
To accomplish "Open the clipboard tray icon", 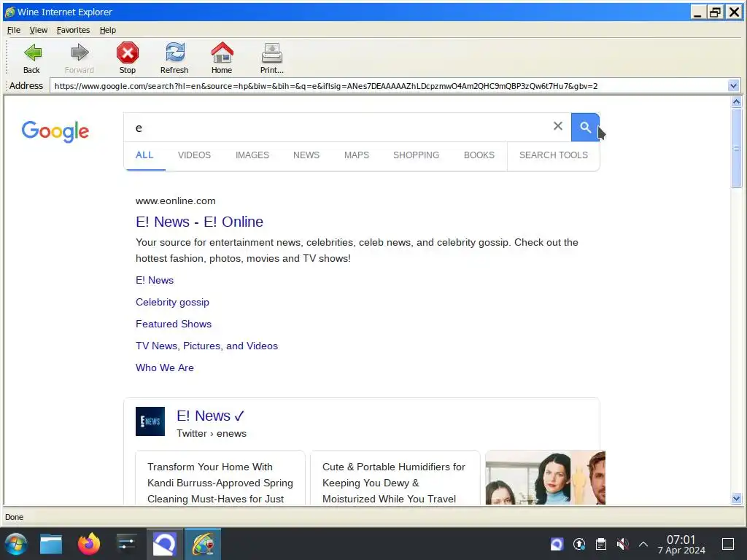I will (601, 544).
